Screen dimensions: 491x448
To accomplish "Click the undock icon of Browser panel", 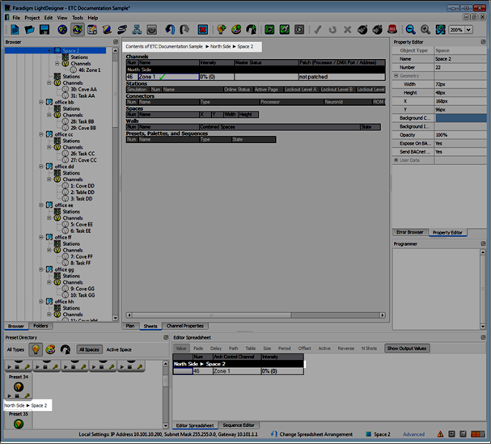I will coord(116,42).
